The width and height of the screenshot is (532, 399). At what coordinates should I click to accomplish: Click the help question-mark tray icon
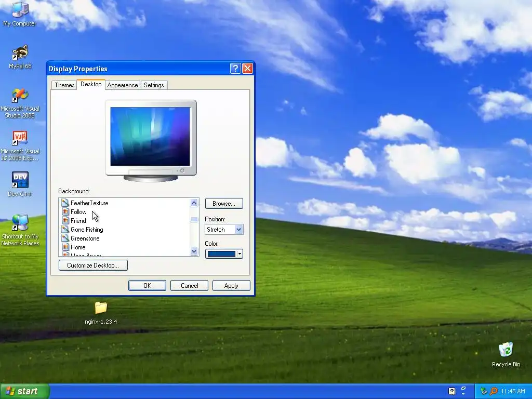451,391
